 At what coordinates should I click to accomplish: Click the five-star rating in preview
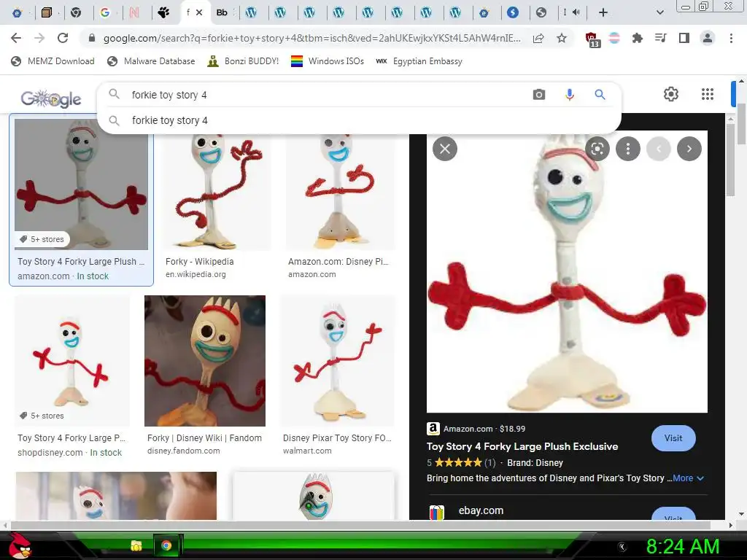pyautogui.click(x=457, y=462)
